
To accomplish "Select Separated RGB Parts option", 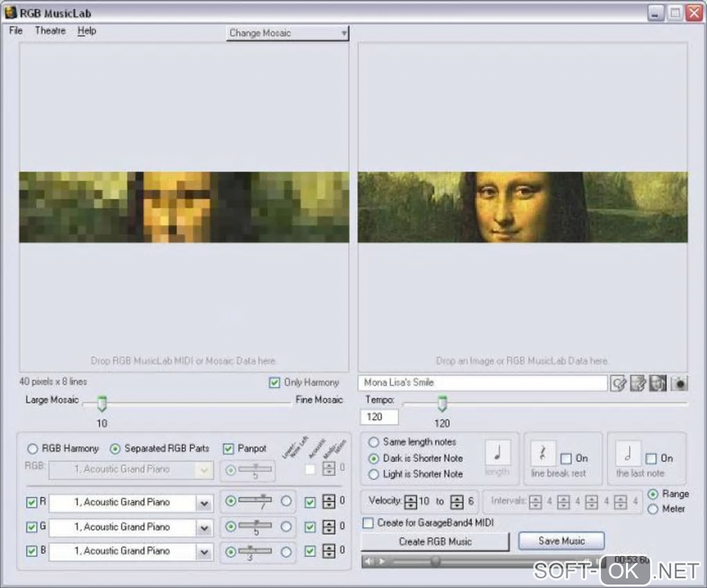I will [115, 449].
